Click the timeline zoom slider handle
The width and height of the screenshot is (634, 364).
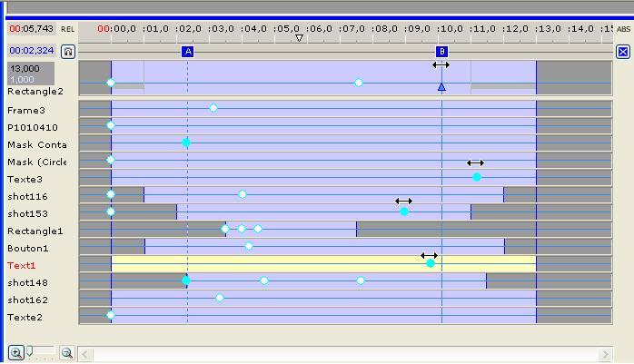click(30, 351)
